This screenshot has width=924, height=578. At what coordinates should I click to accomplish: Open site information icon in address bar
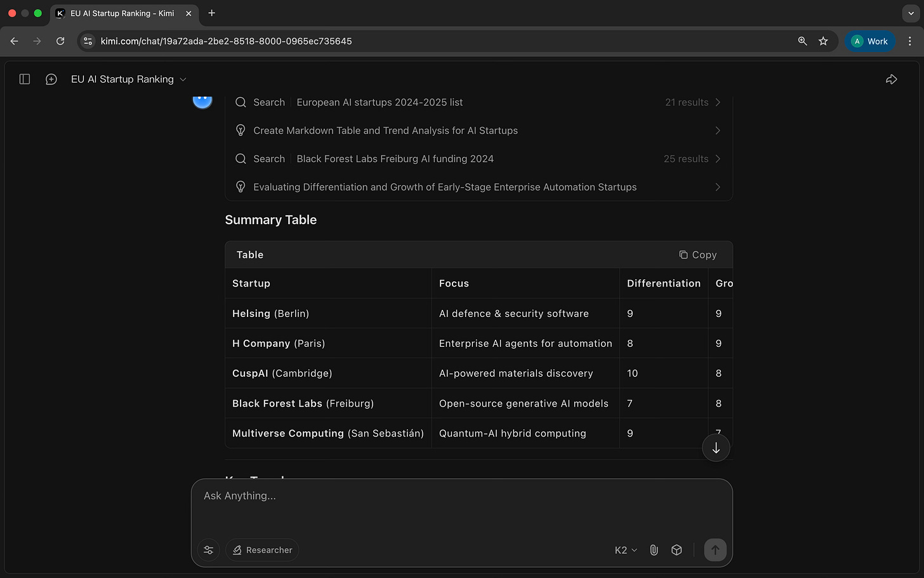coord(88,41)
